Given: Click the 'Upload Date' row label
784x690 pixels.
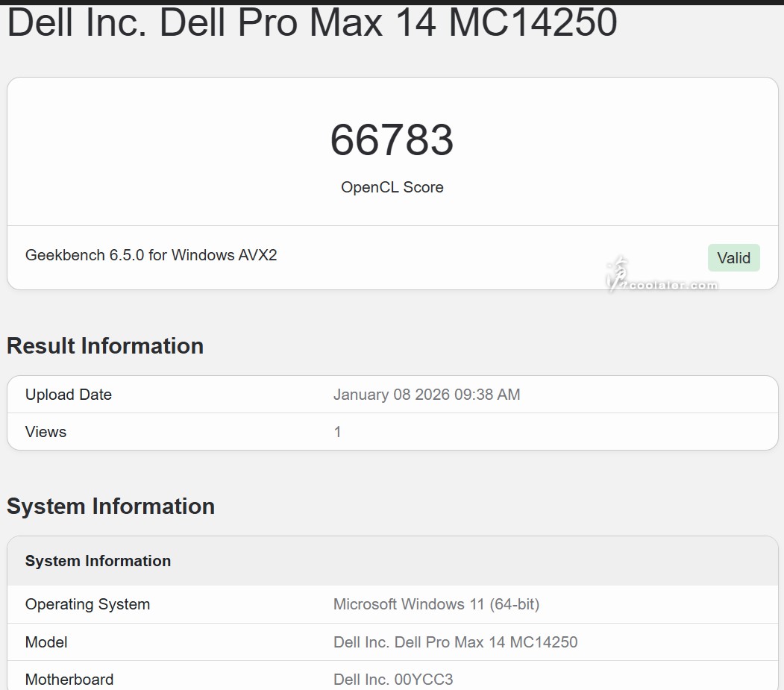Looking at the screenshot, I should [69, 395].
